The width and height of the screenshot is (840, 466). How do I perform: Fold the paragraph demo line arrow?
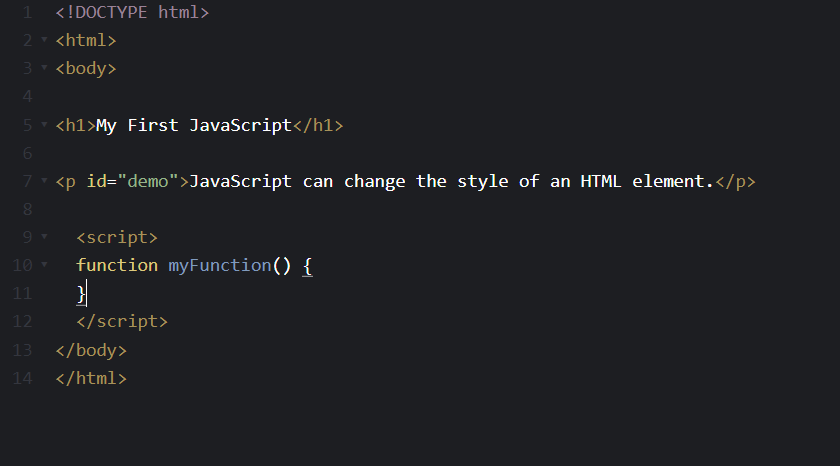44,182
